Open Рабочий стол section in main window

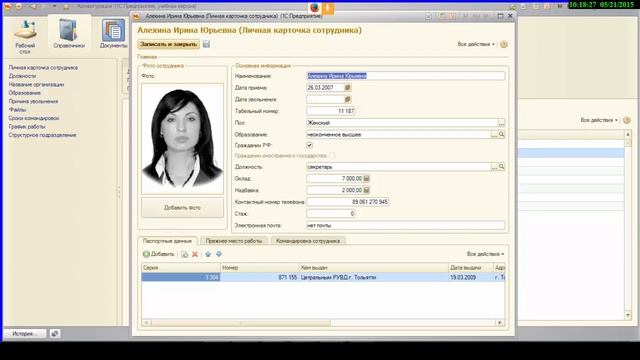[x=25, y=37]
